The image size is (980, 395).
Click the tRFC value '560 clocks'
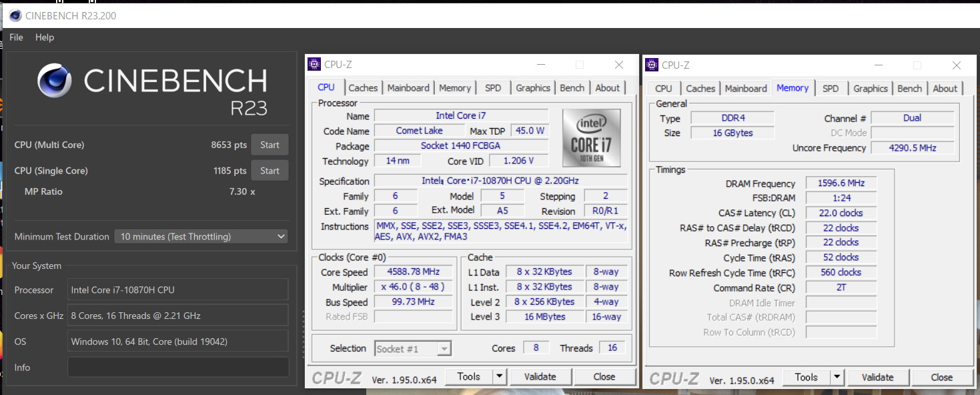pos(841,272)
